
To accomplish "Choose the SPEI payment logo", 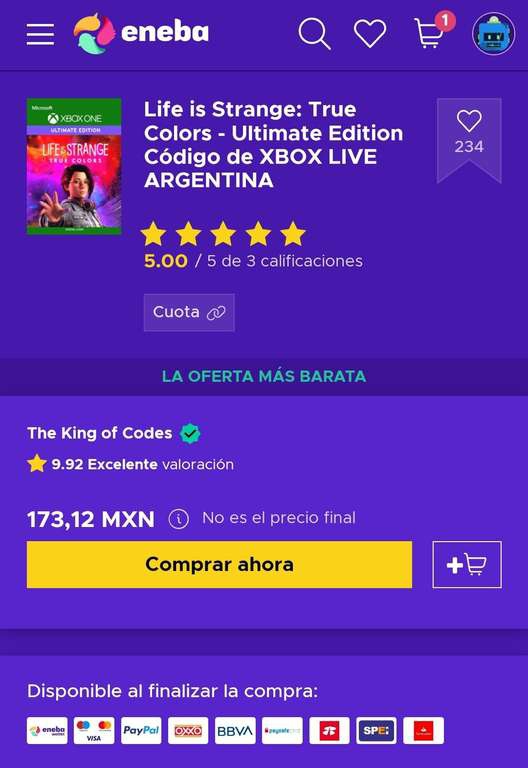I will [376, 730].
